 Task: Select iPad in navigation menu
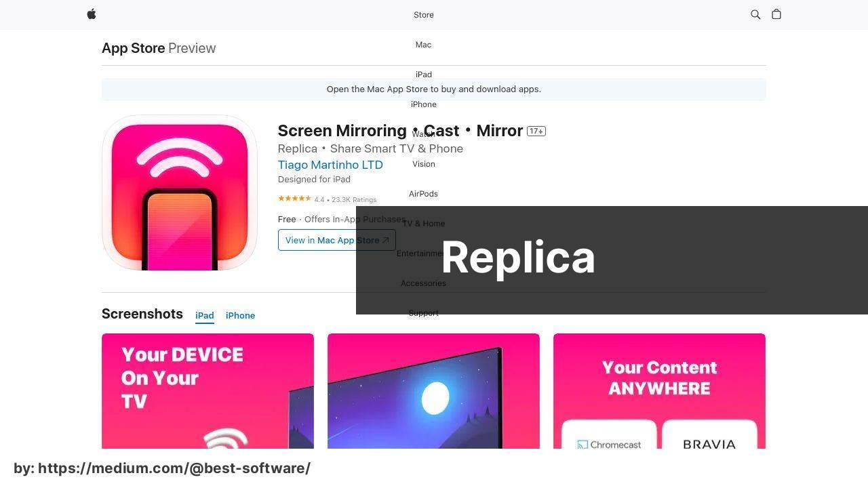pyautogui.click(x=424, y=75)
